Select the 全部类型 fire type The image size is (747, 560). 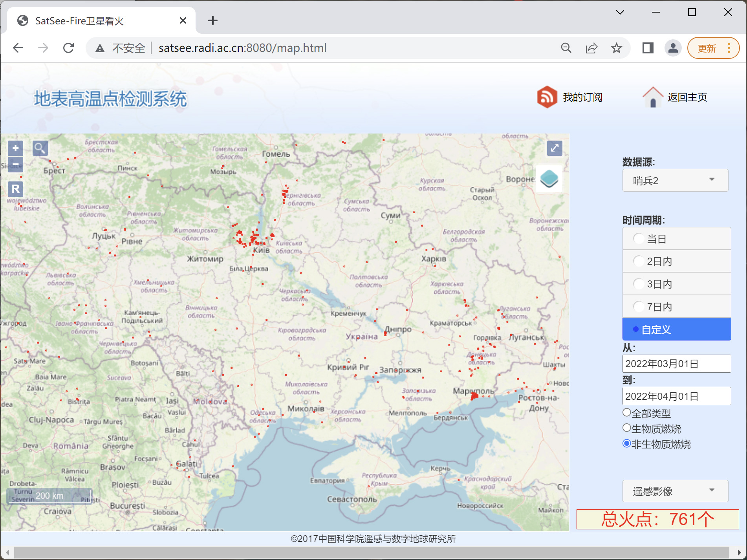click(x=627, y=413)
